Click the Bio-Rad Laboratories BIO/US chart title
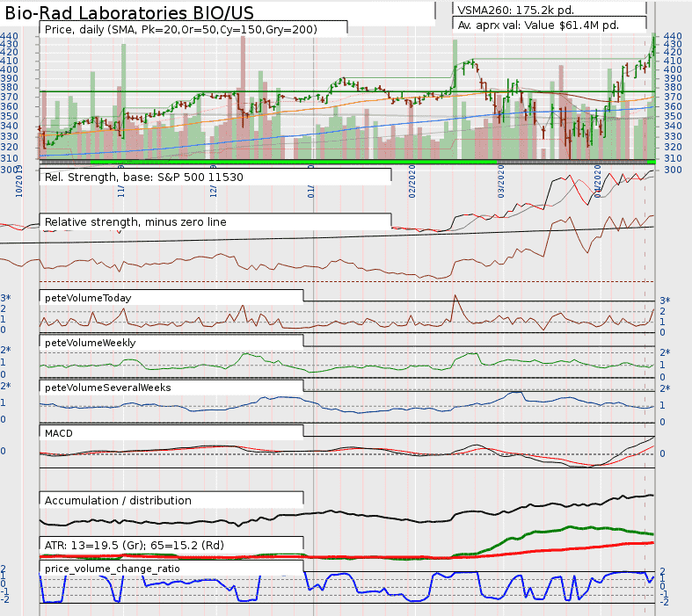The height and width of the screenshot is (616, 692). 129,12
